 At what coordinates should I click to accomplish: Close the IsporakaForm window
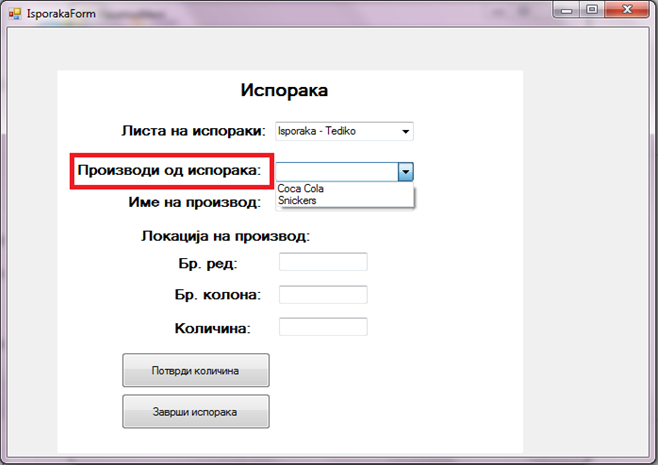pyautogui.click(x=626, y=12)
